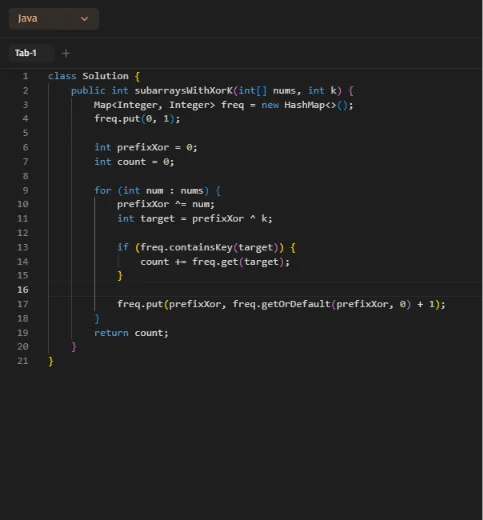Image resolution: width=483 pixels, height=520 pixels.
Task: Click 'int[] nums' parameter on line 2
Action: 267,91
